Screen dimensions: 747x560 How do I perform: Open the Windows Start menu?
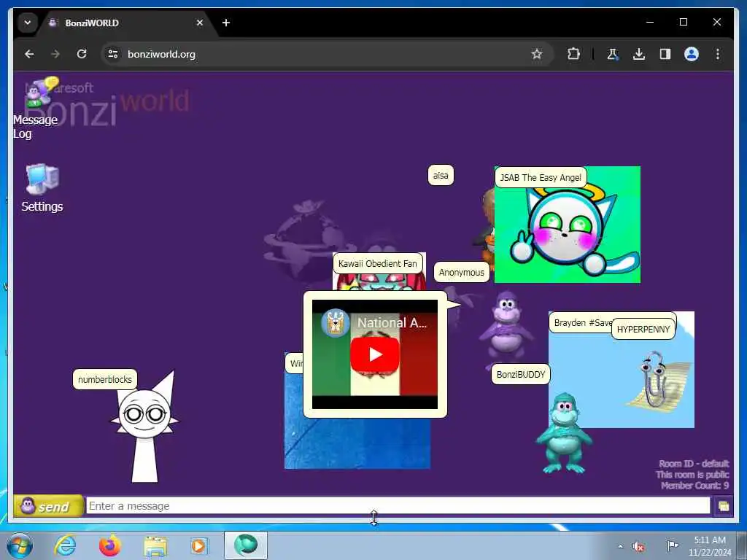[x=20, y=545]
